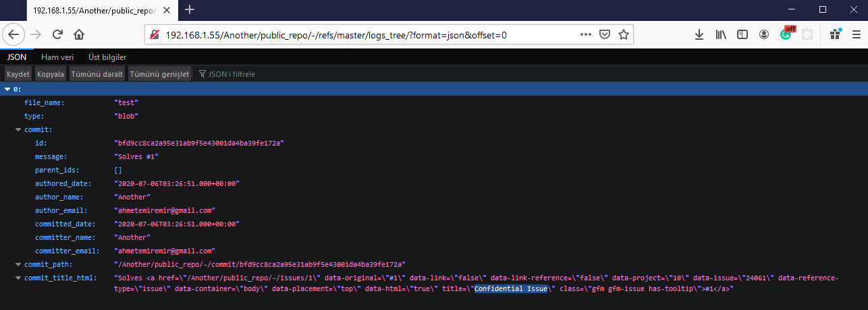
Task: Select the file_name key
Action: (x=45, y=102)
